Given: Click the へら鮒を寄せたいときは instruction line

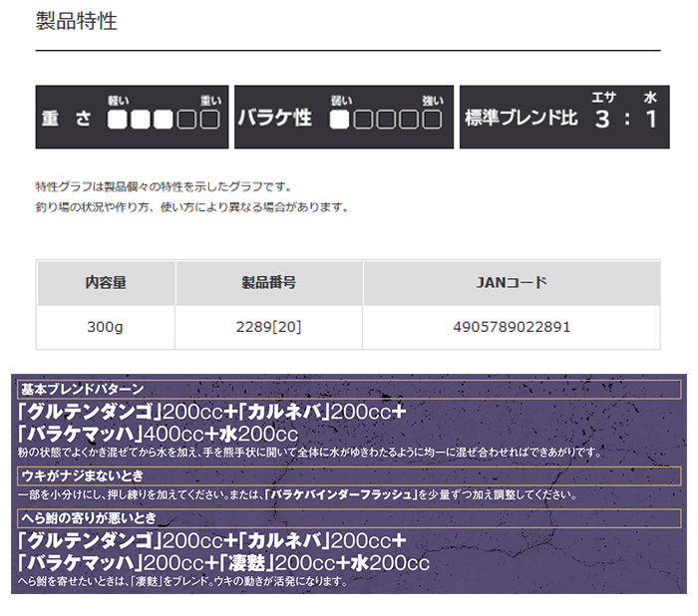Looking at the screenshot, I should 182,581.
